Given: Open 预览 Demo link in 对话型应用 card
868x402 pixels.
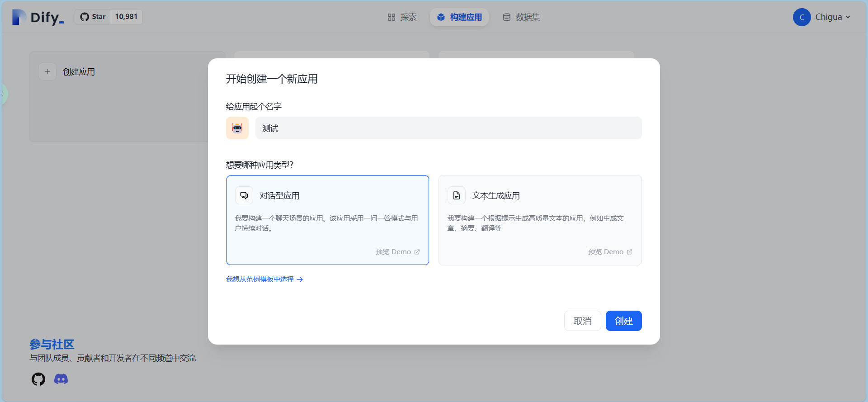Looking at the screenshot, I should [397, 252].
